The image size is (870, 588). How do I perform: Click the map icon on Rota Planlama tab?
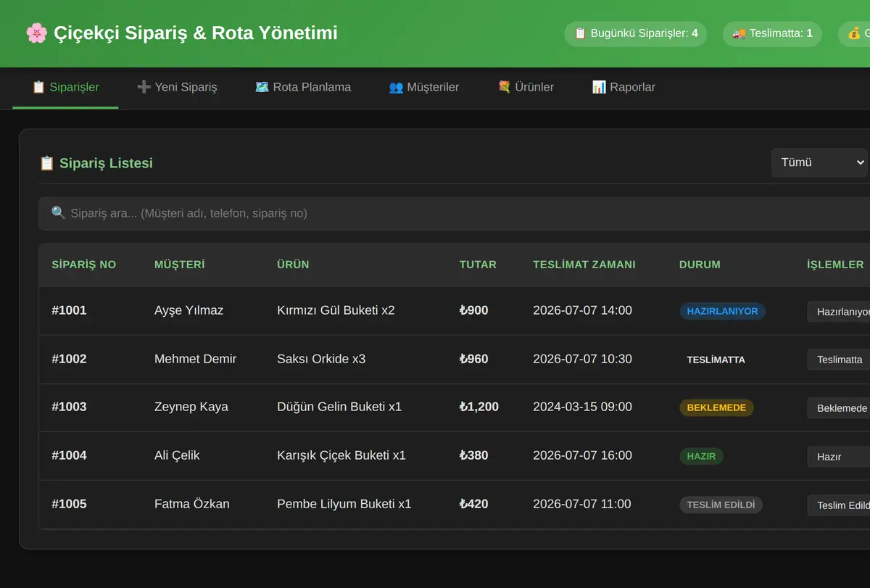click(x=262, y=87)
